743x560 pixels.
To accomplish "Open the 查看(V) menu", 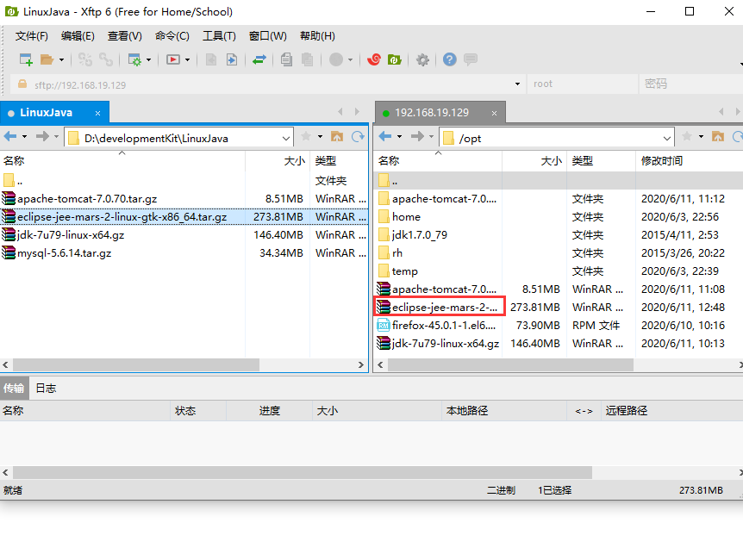I will [x=125, y=36].
